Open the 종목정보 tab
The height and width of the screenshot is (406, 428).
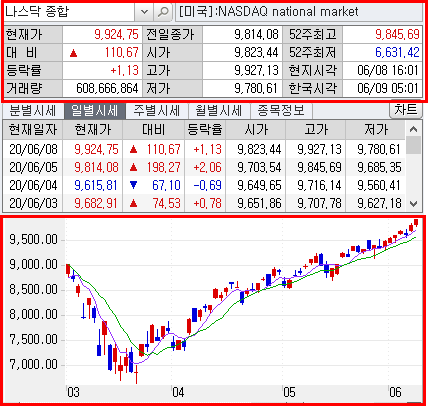click(281, 111)
